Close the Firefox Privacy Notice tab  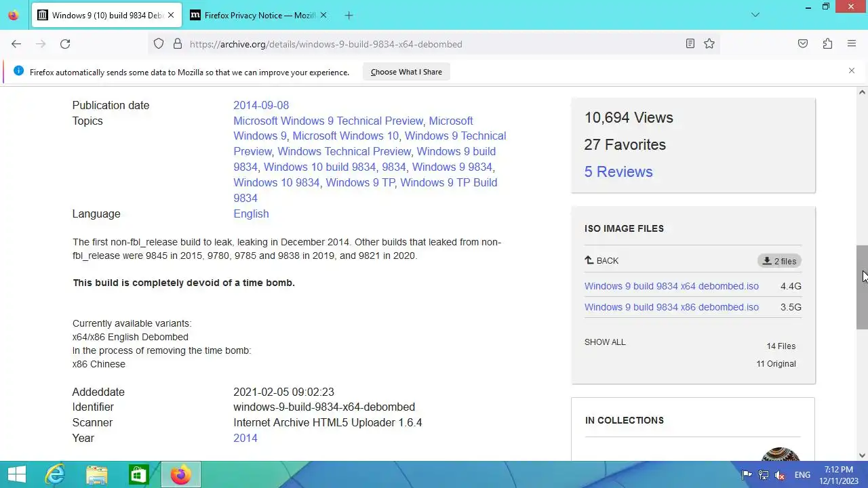tap(323, 15)
